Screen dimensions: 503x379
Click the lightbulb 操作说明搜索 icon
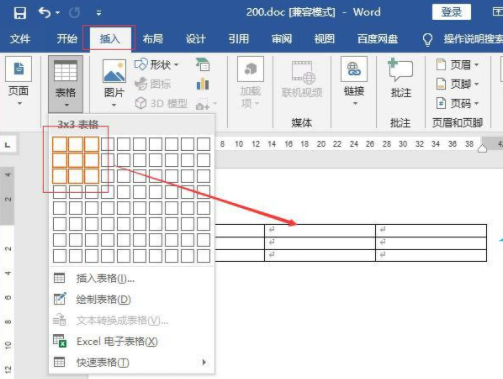(x=427, y=39)
